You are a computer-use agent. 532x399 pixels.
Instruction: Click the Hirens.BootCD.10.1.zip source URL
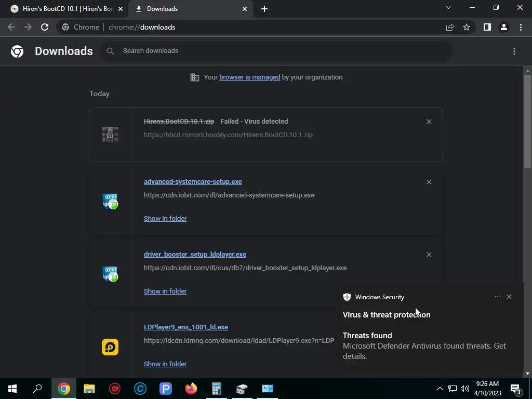pos(229,135)
